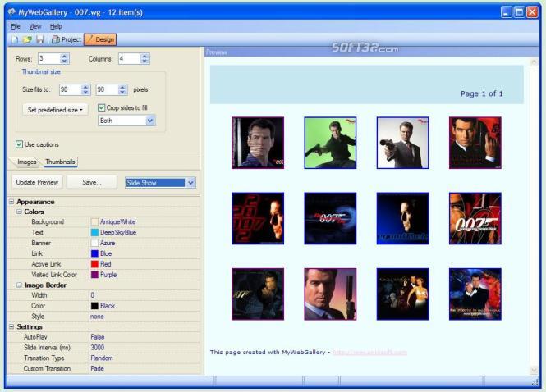Screen dimensions: 546x392
Task: Click the Rows number field
Action: click(48, 58)
